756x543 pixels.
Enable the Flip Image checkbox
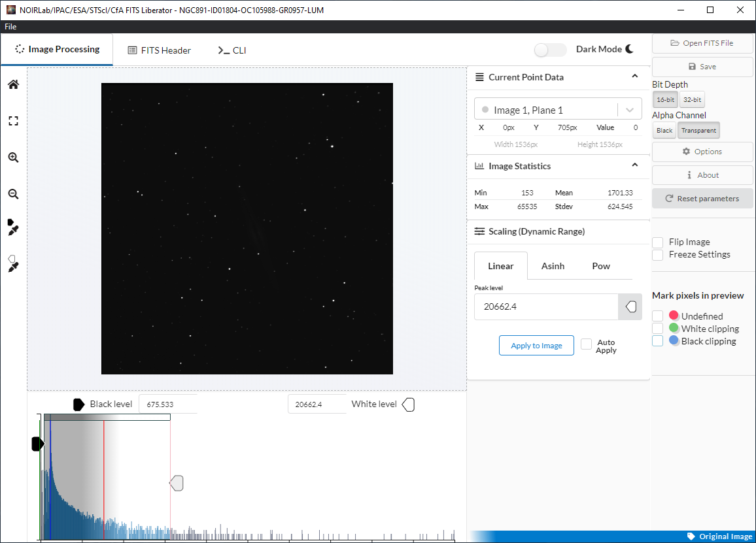click(x=658, y=242)
